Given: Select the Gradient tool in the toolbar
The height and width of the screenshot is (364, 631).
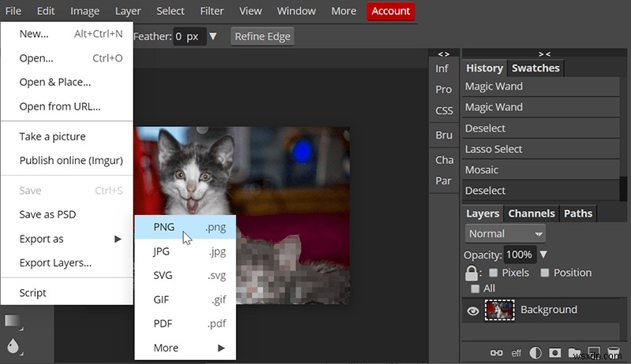Looking at the screenshot, I should [13, 321].
